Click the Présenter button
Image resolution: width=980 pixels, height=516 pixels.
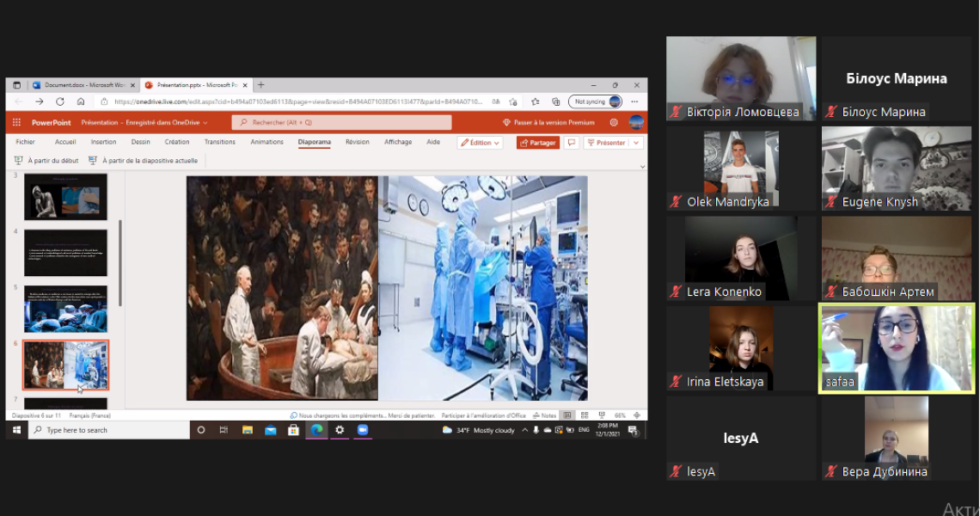pos(606,143)
